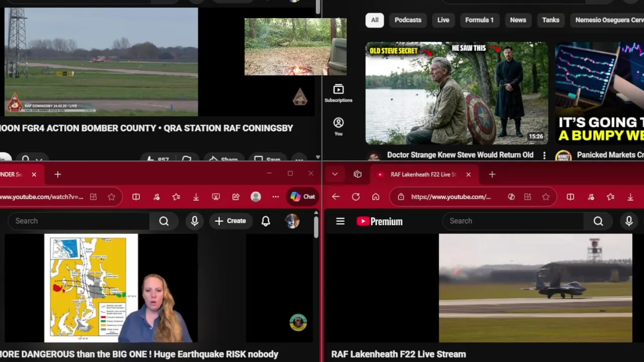Screen dimensions: 644x362
Task: Select the Formula 1 filter chip
Action: (479, 20)
